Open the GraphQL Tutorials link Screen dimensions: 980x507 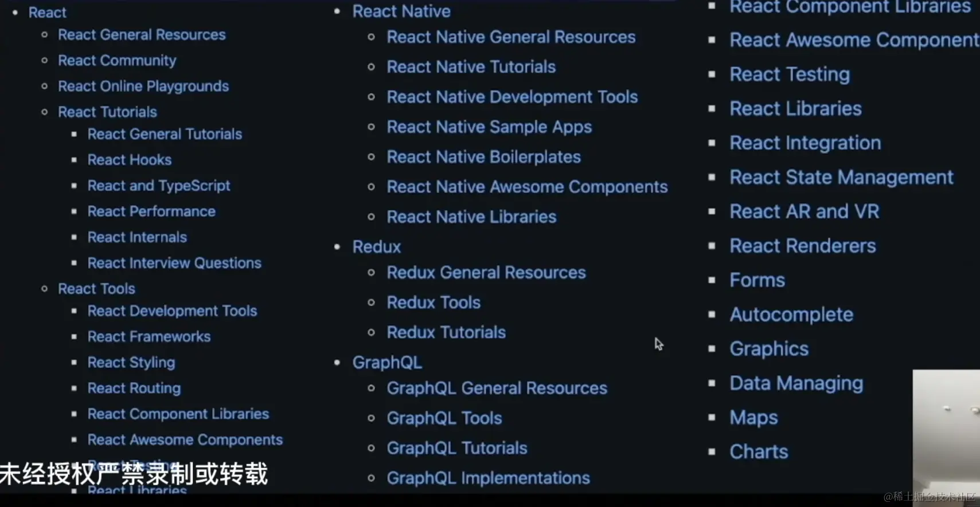click(457, 448)
